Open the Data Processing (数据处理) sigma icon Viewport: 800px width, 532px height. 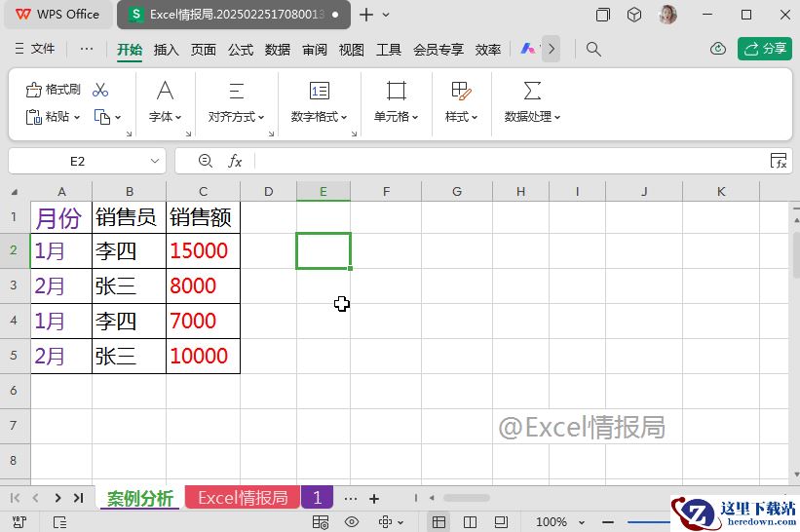tap(532, 91)
